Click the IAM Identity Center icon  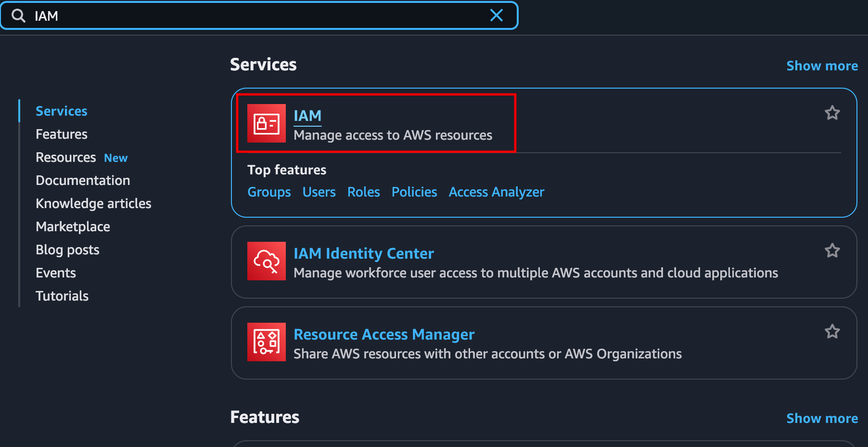(x=266, y=261)
